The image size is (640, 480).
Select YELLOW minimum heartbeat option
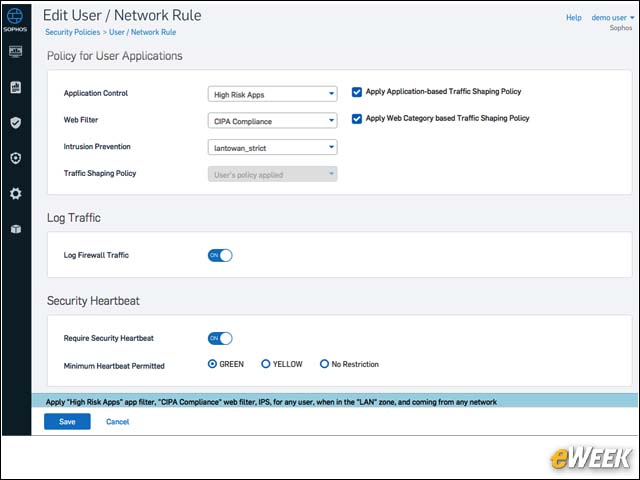click(x=266, y=364)
